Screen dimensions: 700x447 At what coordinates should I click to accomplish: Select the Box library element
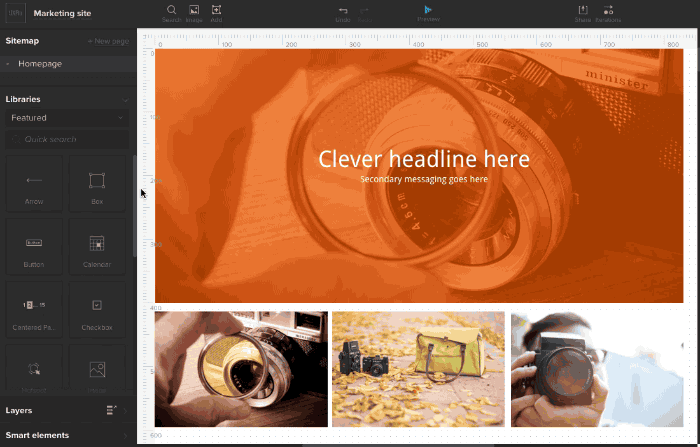point(97,184)
